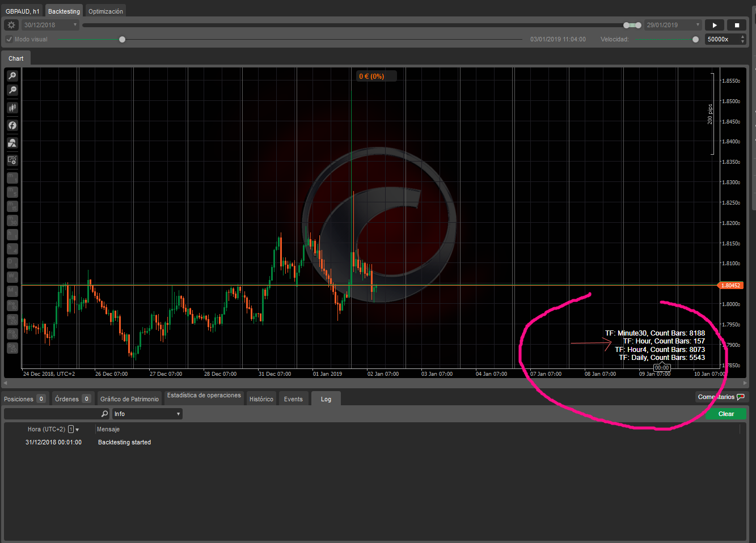Viewport: 756px width, 543px height.
Task: Select the h4 timeframe button
Action: coord(12,248)
